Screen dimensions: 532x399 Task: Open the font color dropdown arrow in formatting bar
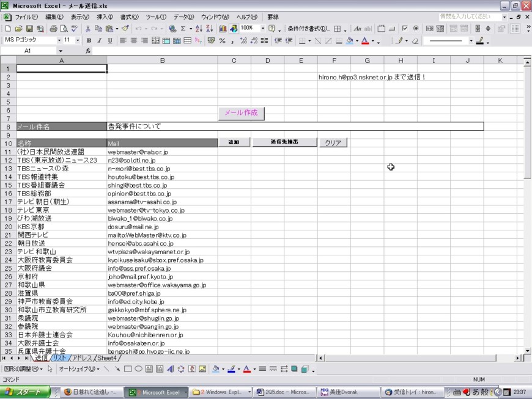[373, 41]
